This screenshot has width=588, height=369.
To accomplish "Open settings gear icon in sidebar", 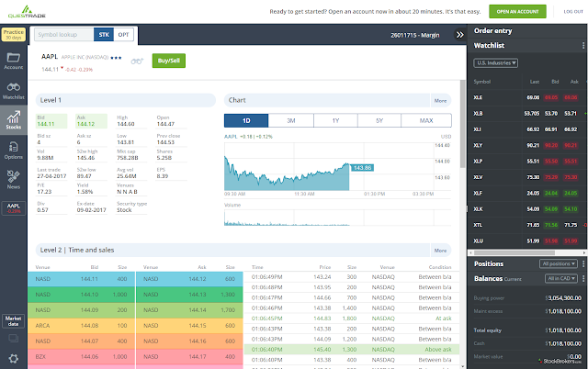I will [x=14, y=359].
